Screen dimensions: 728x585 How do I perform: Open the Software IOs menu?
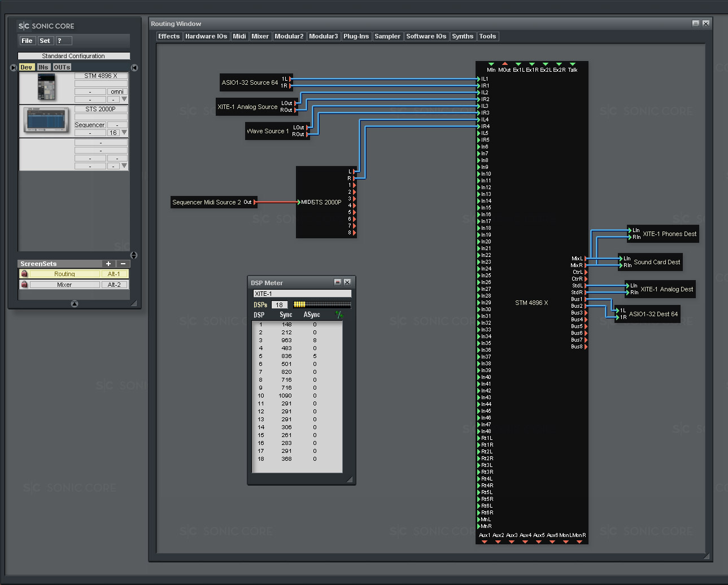pos(426,36)
